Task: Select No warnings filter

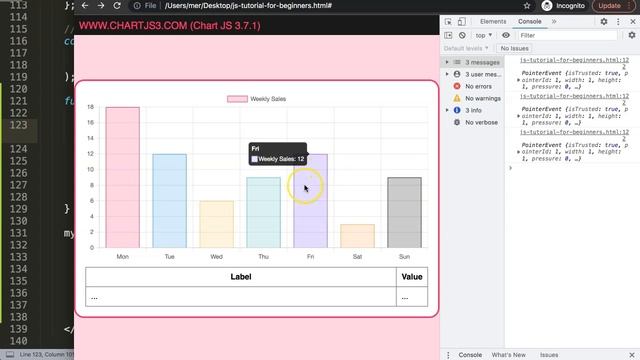Action: coord(483,98)
